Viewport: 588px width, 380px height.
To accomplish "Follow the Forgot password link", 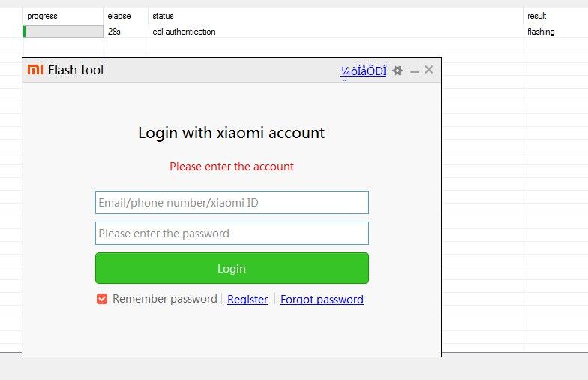I will tap(322, 299).
